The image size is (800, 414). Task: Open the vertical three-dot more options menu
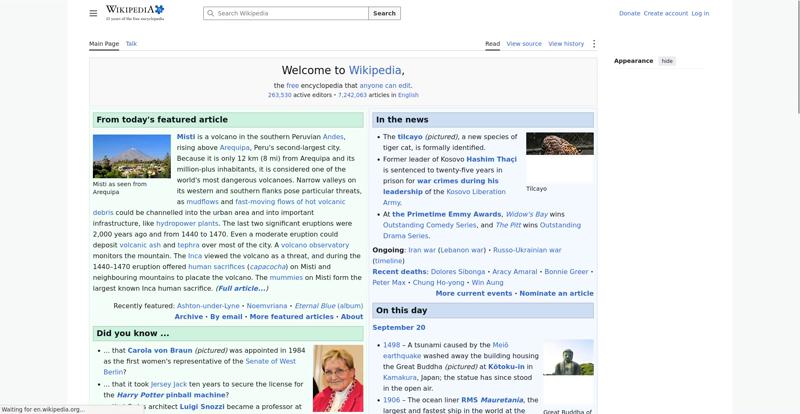[x=593, y=44]
